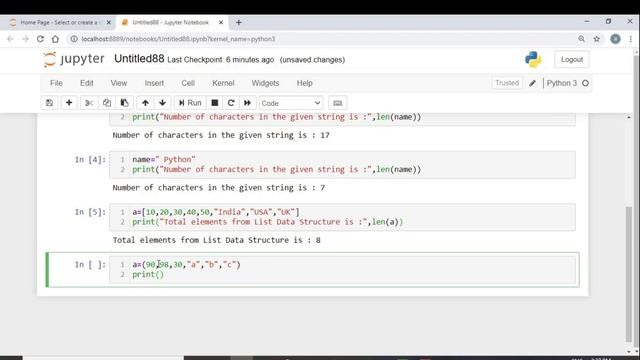Click the address bar URL
The image size is (640, 360).
(178, 39)
